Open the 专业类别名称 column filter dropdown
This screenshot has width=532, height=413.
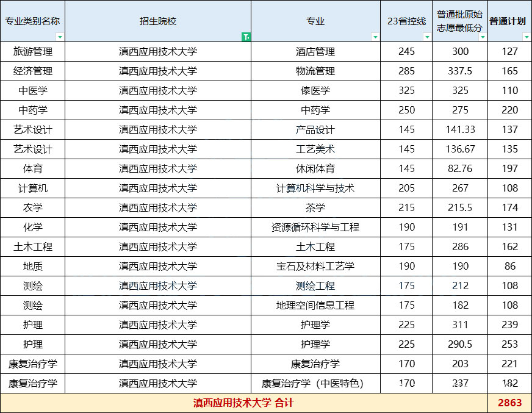coord(60,37)
